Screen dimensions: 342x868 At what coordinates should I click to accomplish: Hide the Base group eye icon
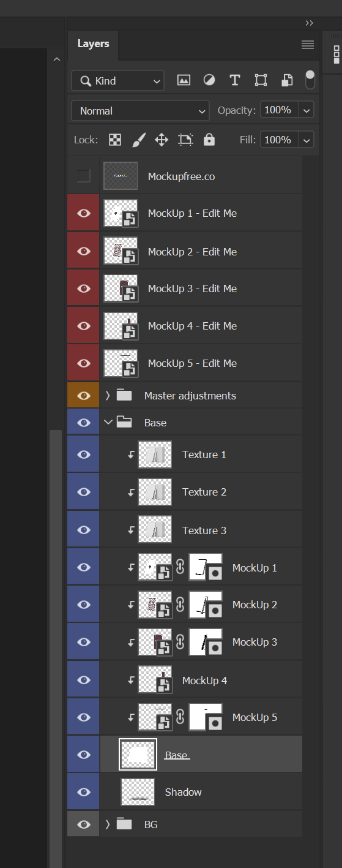click(84, 423)
